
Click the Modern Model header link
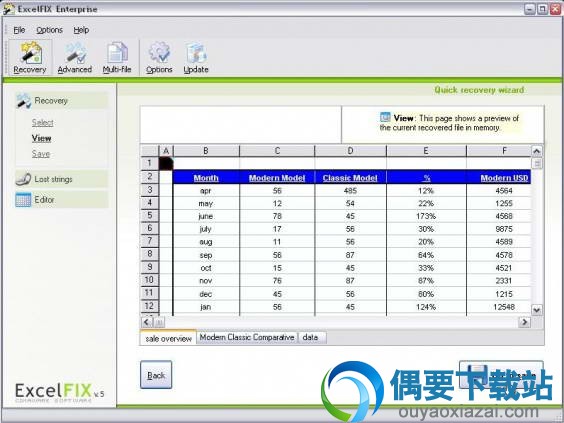(x=277, y=178)
